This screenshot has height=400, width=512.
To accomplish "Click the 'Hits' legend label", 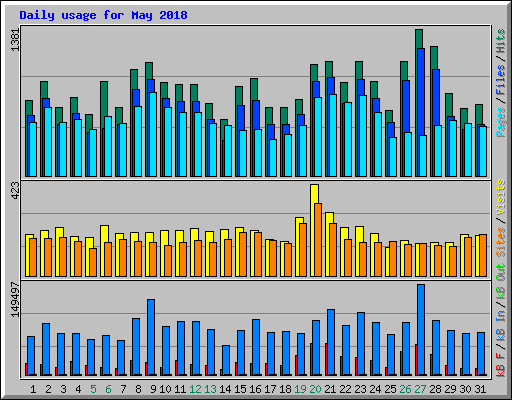I will 501,41.
